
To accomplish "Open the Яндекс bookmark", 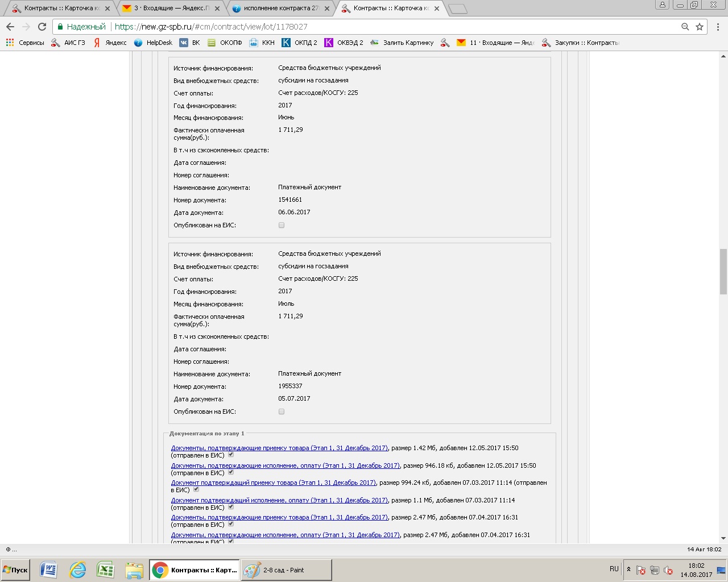I will tap(110, 43).
